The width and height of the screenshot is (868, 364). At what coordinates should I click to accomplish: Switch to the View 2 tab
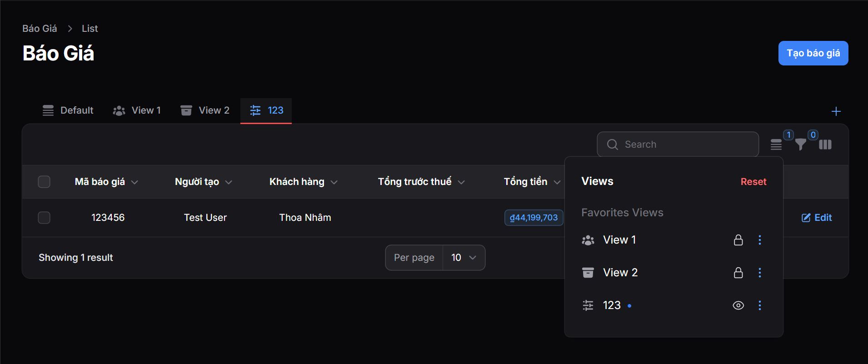click(205, 110)
